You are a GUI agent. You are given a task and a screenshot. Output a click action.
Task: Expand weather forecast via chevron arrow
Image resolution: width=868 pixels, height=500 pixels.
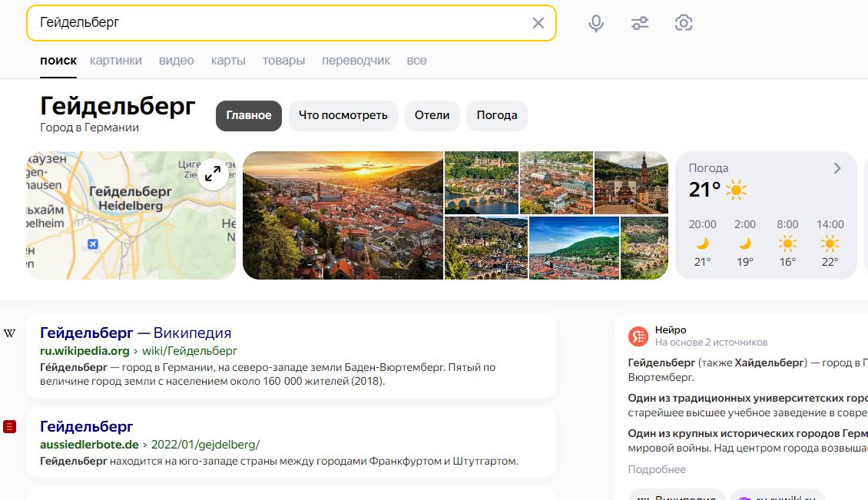coord(837,168)
